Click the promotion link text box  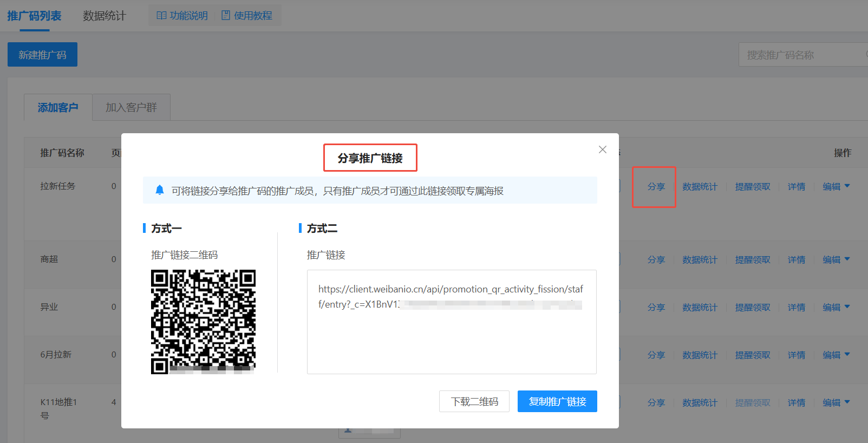click(x=452, y=322)
